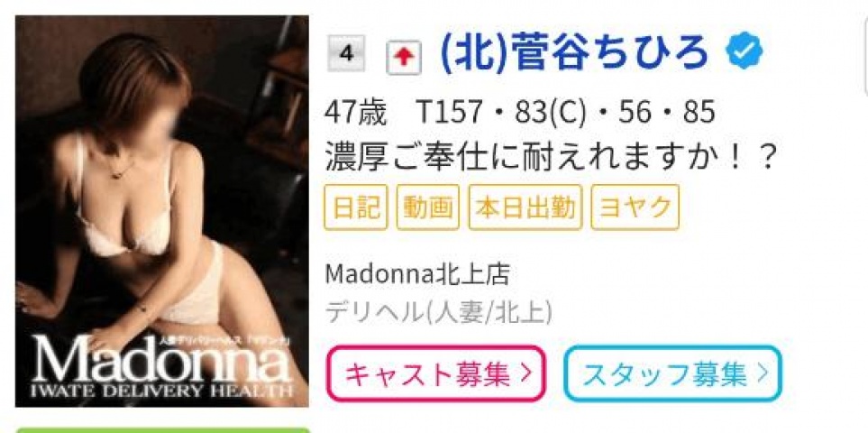Click the green bar below the photo

pos(163,429)
